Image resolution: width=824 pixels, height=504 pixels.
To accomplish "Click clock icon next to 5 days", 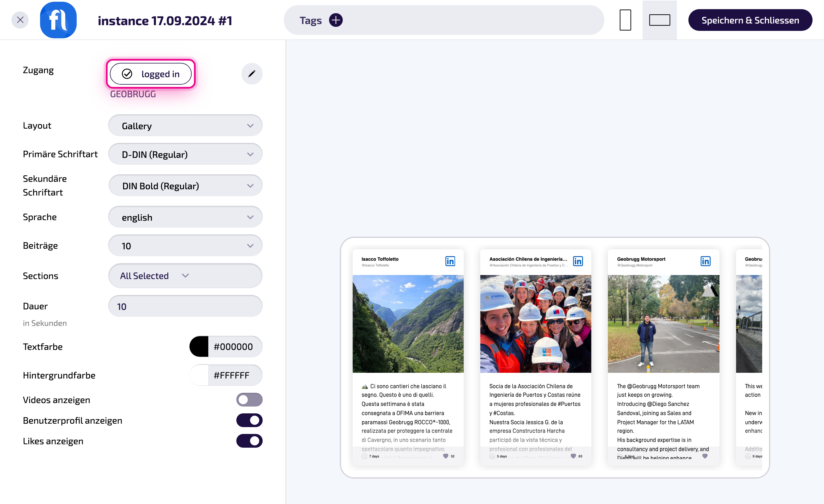I will 492,456.
